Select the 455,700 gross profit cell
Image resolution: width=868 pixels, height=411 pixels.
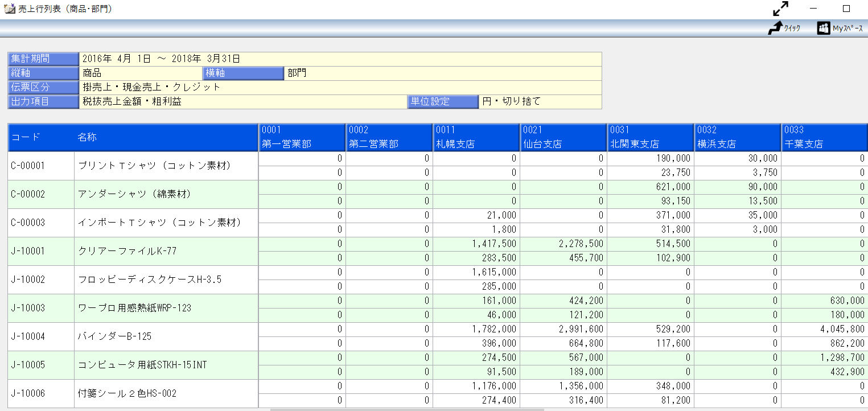(563, 258)
